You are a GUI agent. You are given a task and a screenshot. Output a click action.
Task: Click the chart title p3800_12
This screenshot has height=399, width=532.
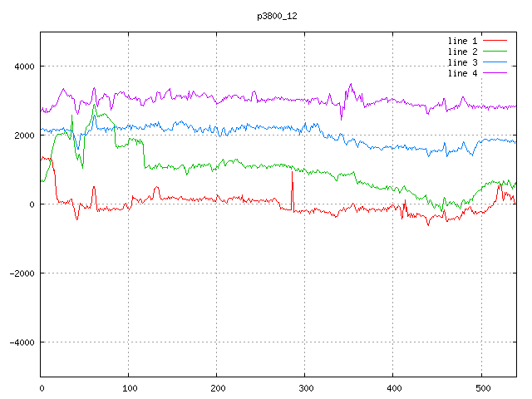277,17
